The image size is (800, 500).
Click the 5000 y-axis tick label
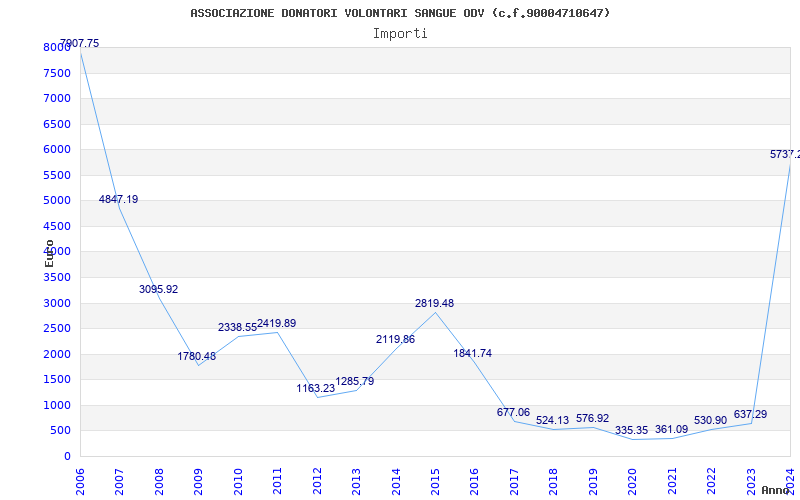tap(57, 201)
